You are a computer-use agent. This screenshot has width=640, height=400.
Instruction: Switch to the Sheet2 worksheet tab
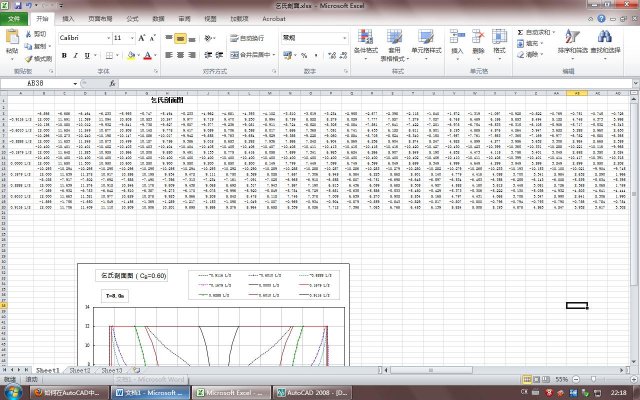click(x=80, y=369)
